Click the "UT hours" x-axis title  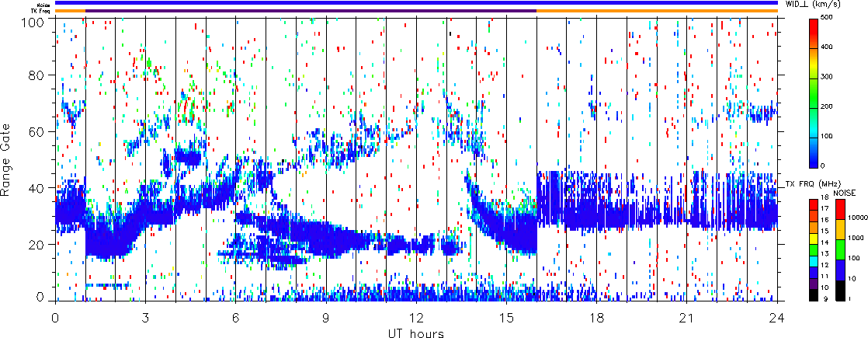[416, 333]
